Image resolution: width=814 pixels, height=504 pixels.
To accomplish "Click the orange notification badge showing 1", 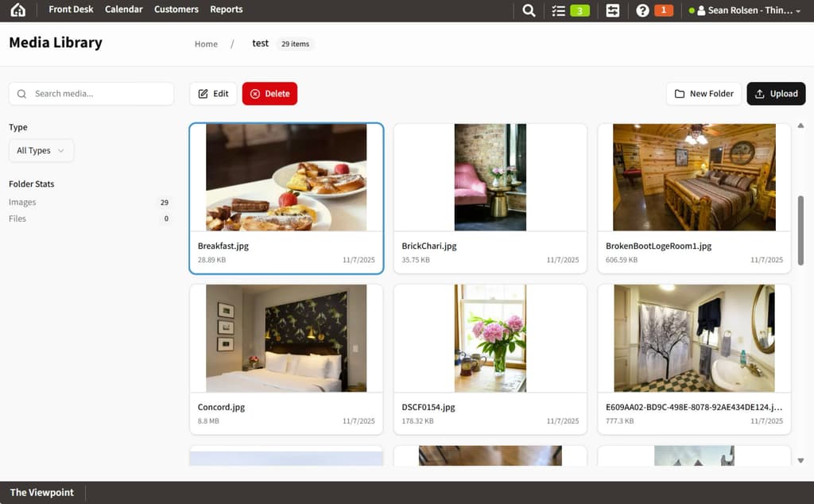I will coord(664,10).
